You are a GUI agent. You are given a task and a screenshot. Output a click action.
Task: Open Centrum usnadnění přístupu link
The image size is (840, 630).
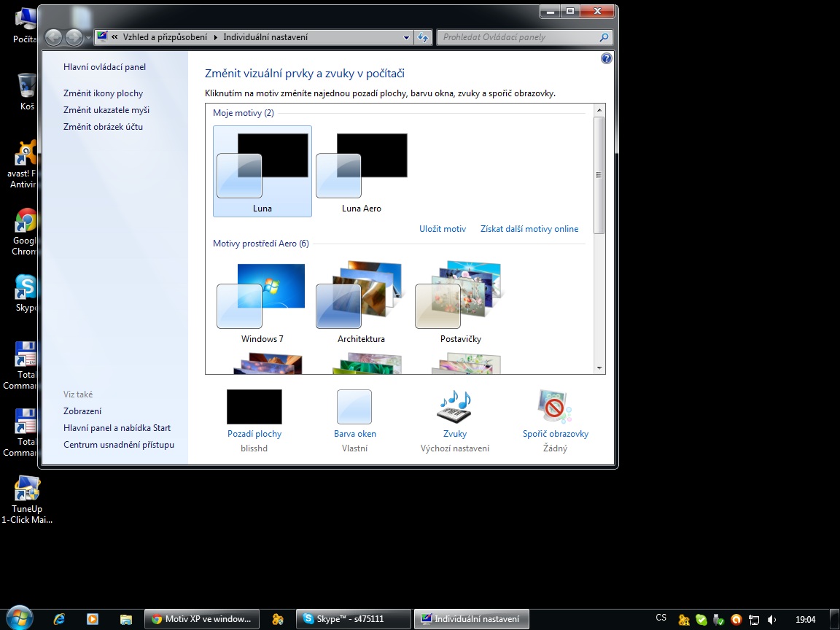click(118, 445)
